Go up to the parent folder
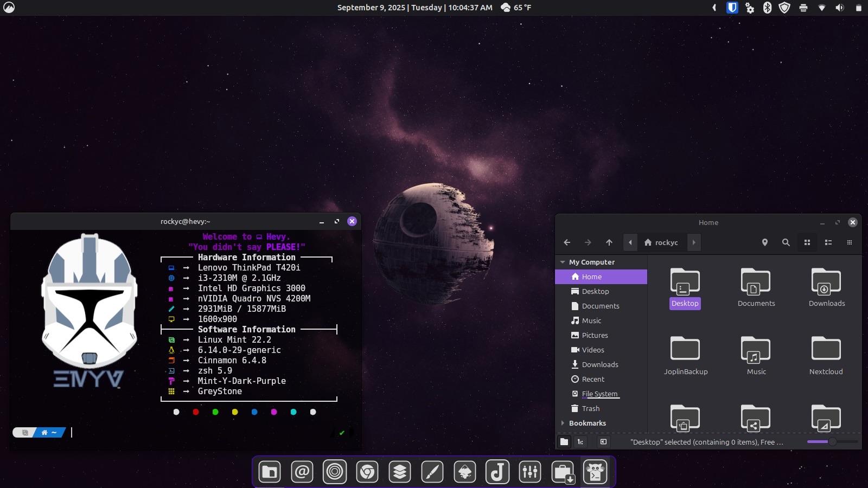Viewport: 868px width, 488px height. [609, 242]
